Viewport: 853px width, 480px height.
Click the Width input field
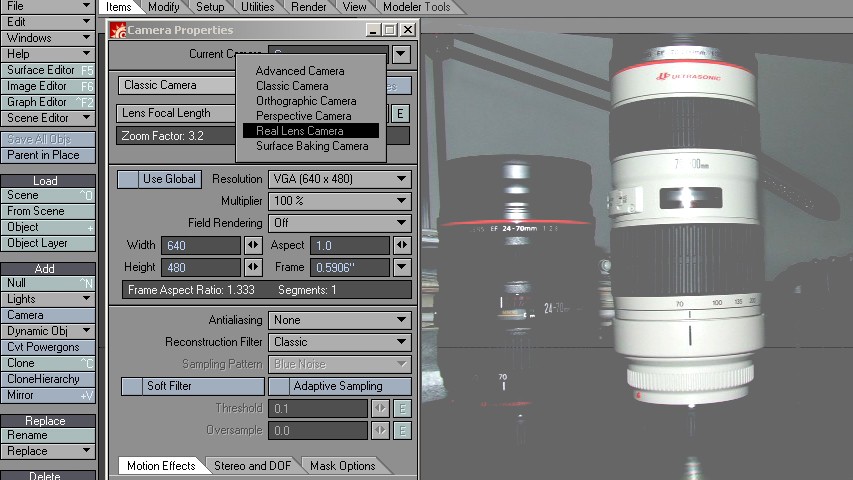(201, 246)
